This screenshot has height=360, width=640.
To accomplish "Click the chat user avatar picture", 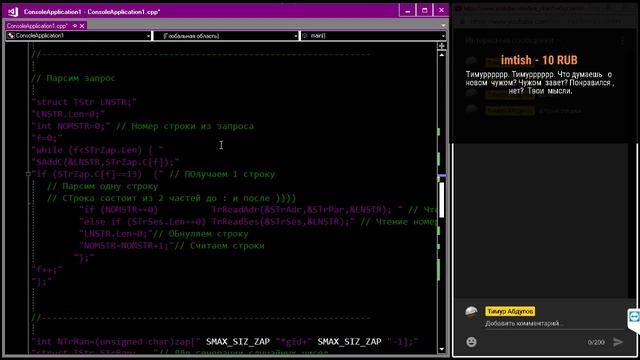I will click(x=471, y=312).
